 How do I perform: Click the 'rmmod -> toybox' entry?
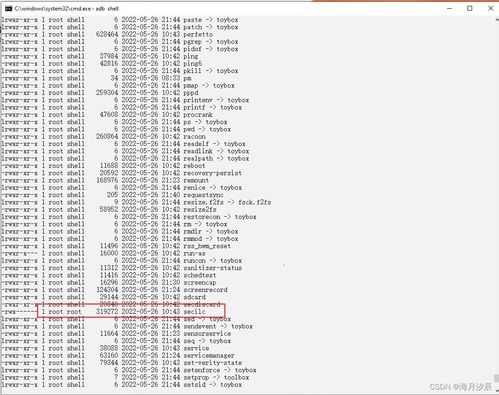click(x=211, y=239)
